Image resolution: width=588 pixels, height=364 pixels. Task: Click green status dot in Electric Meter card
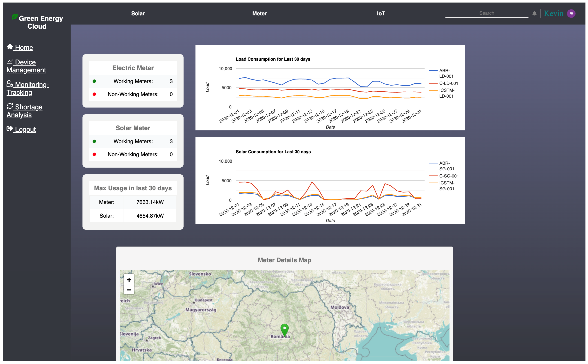click(94, 81)
